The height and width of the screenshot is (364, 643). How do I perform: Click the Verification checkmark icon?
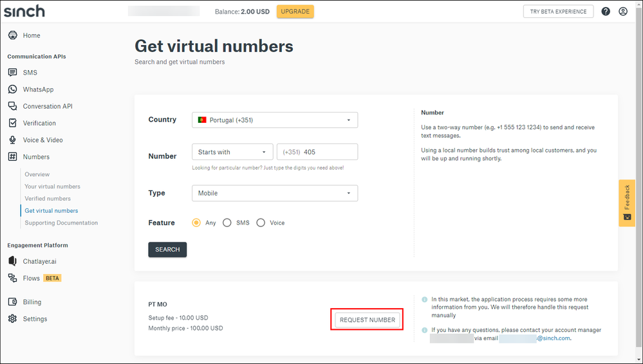(13, 123)
